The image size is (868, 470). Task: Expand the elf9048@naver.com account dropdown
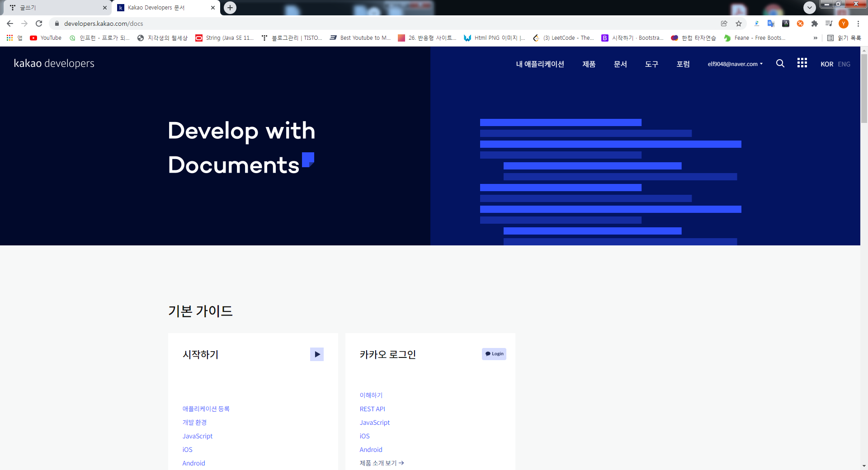pos(735,64)
